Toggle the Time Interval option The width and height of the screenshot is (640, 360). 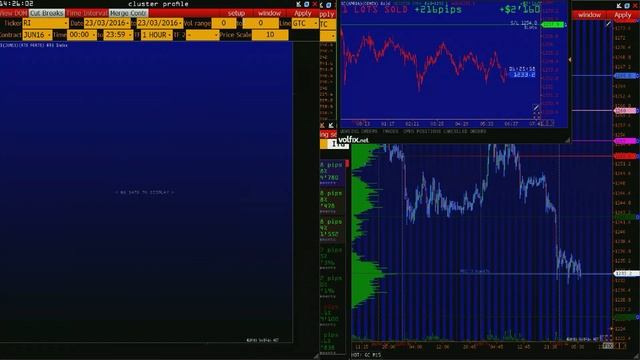86,13
